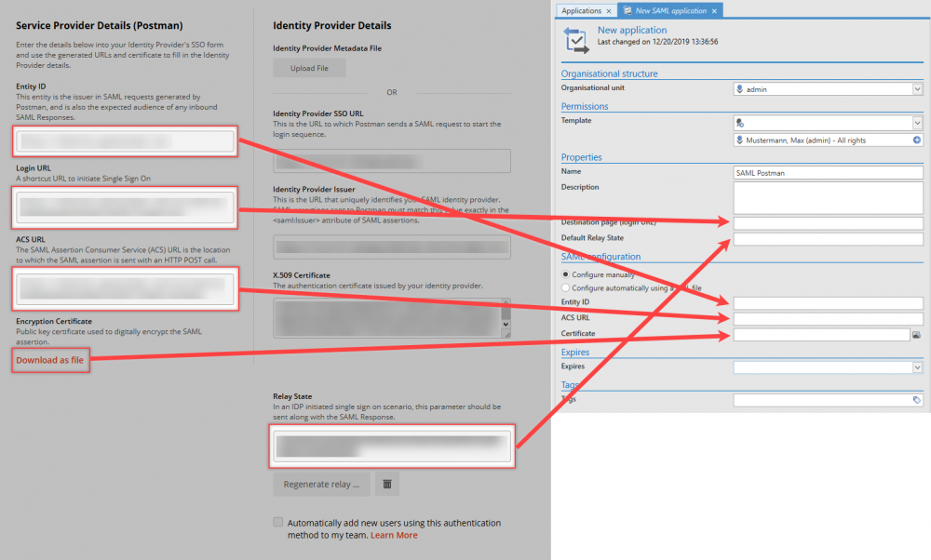Click the Download as file link
Screen dimensions: 931x560
pos(49,361)
